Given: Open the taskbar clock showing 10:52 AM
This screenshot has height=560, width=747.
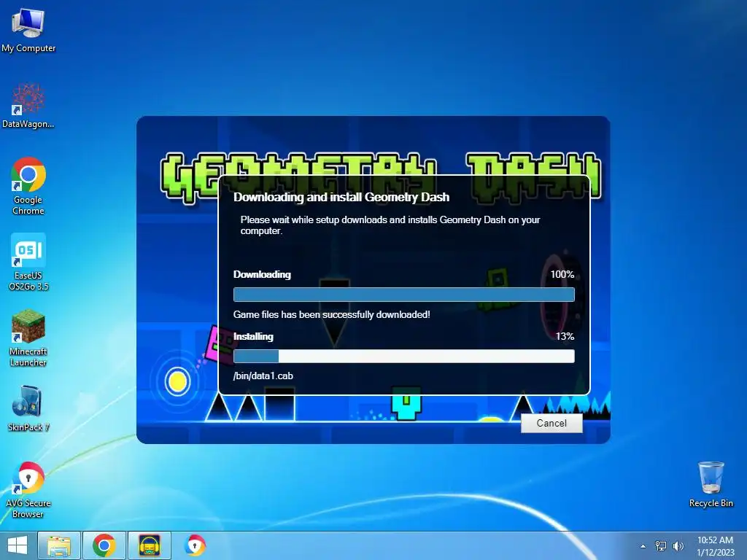Looking at the screenshot, I should (x=715, y=546).
